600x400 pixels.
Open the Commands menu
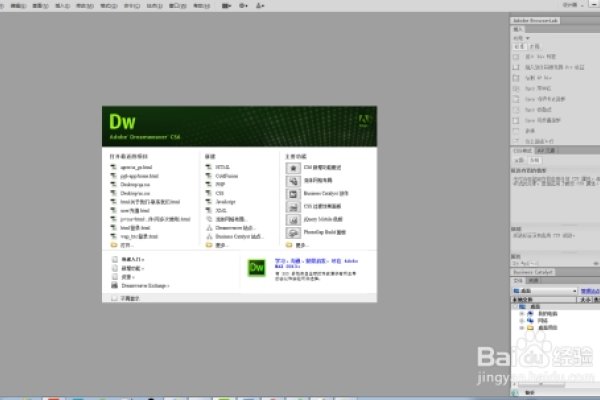(x=132, y=6)
